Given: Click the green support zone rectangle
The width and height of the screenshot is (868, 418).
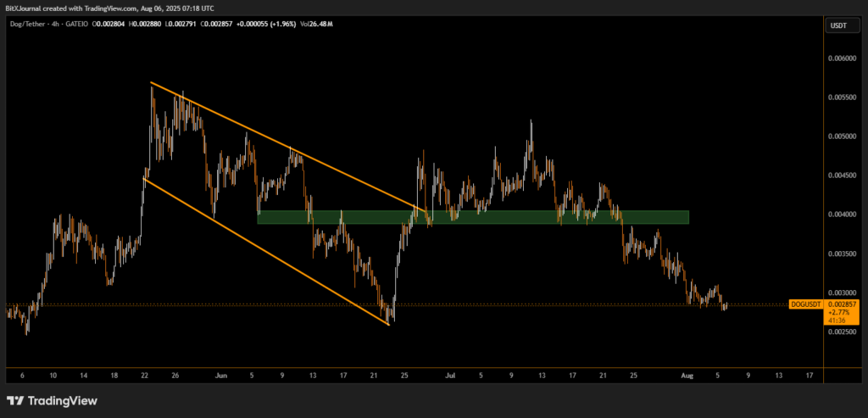Looking at the screenshot, I should (x=473, y=218).
